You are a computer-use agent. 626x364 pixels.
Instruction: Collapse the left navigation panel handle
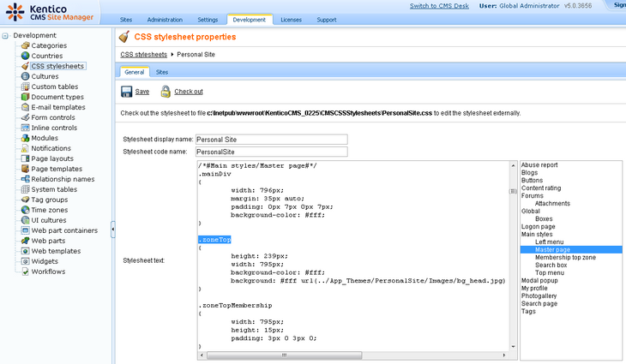tap(113, 230)
